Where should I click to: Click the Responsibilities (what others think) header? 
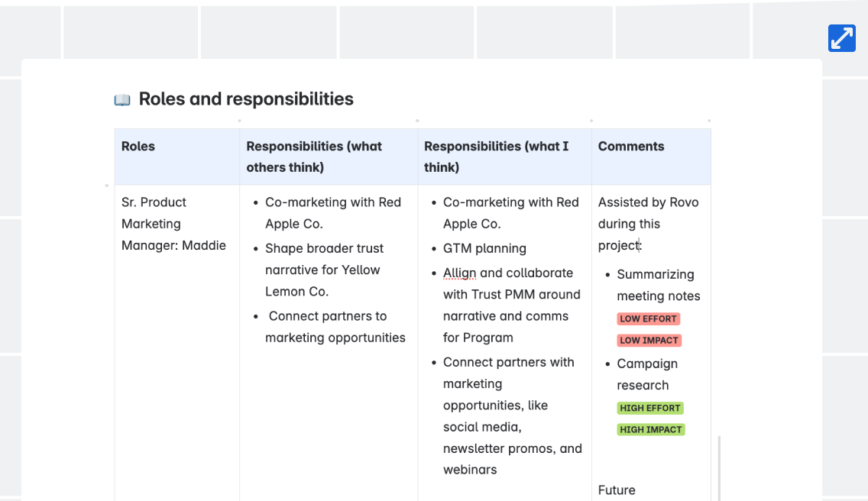314,157
